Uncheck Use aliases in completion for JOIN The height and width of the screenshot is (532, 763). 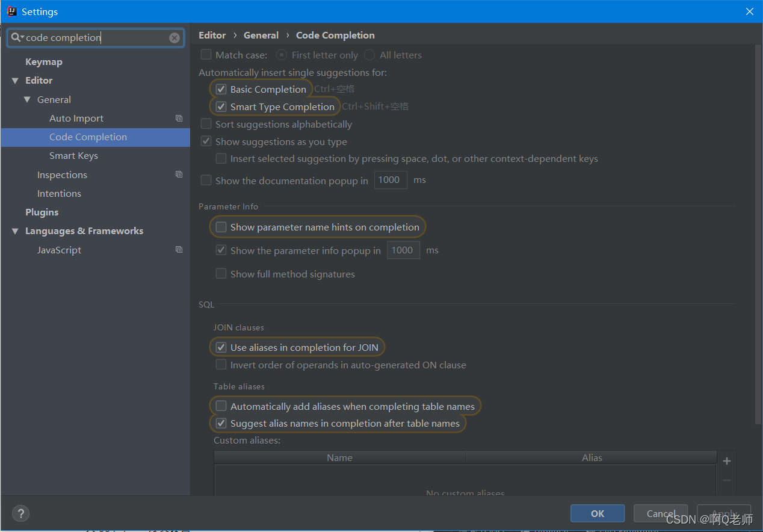(221, 347)
